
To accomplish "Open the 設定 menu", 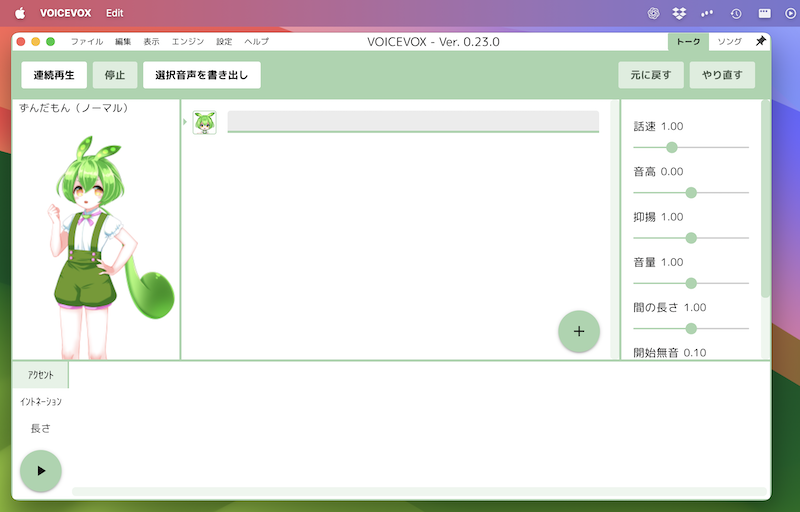I will [224, 42].
